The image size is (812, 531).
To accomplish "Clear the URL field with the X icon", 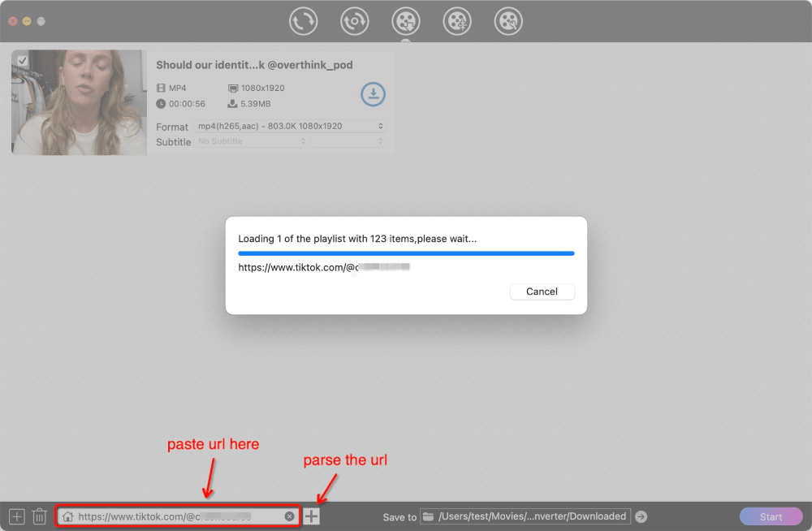I will pyautogui.click(x=290, y=516).
